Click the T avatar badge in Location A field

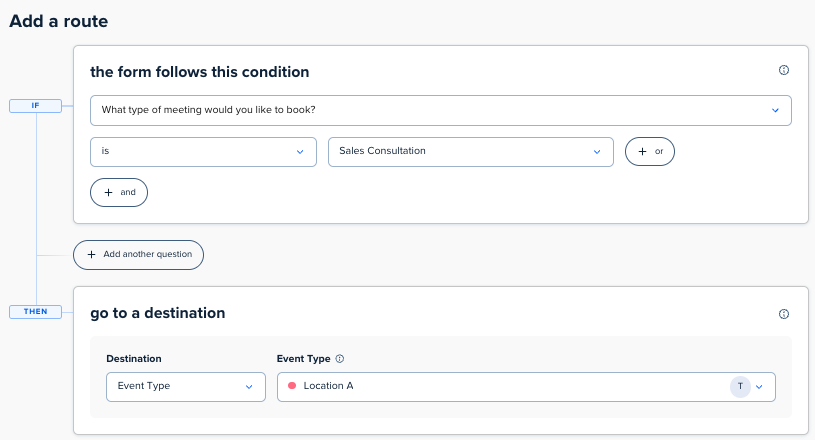(740, 386)
